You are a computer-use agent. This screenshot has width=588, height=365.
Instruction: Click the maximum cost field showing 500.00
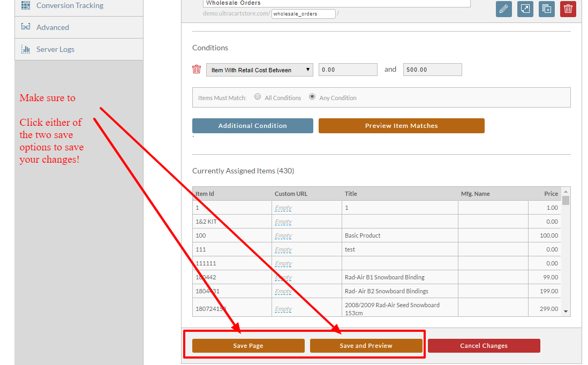pyautogui.click(x=432, y=70)
